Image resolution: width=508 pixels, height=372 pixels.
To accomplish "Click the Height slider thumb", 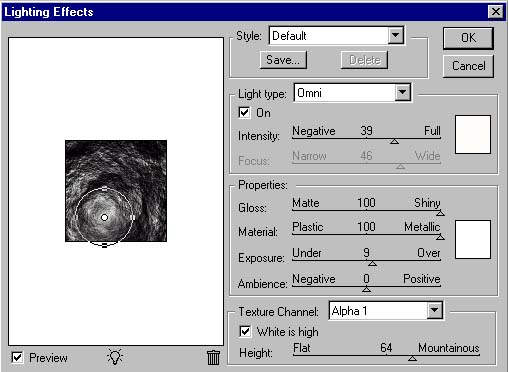I will point(412,358).
